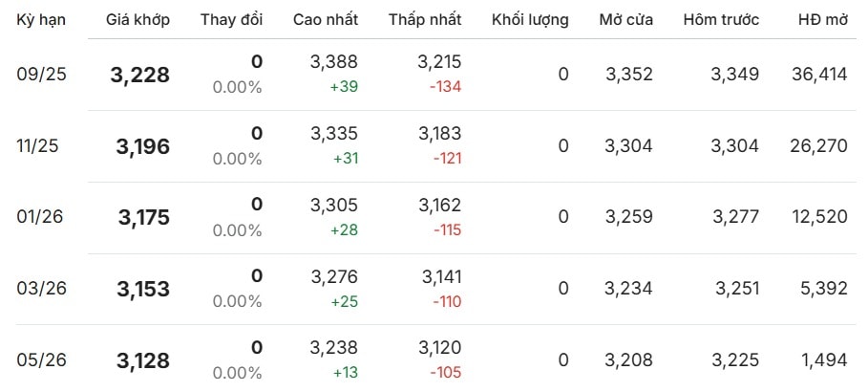Click the highest price 3,388

point(334,61)
